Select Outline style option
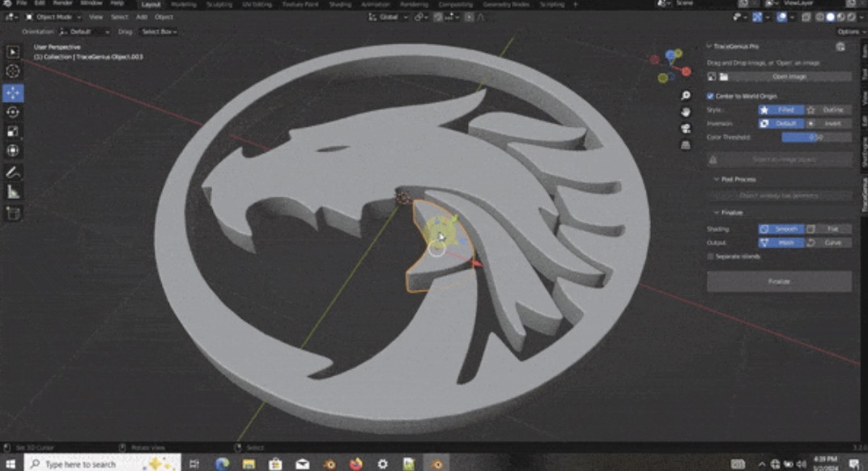The width and height of the screenshot is (868, 471). pos(828,110)
